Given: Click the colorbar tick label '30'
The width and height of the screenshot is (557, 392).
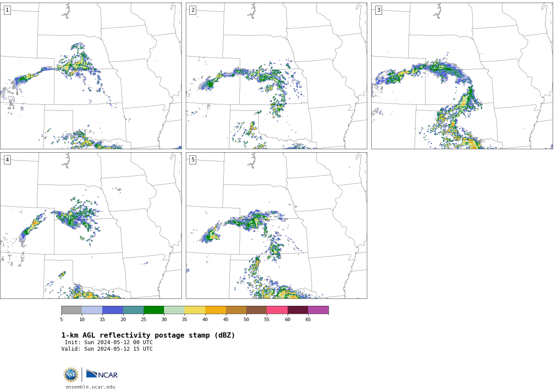Looking at the screenshot, I should pyautogui.click(x=164, y=320).
